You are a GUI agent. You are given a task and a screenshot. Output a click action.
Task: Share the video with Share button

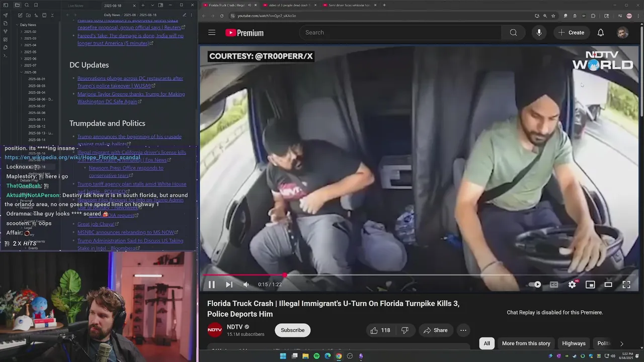(x=435, y=330)
